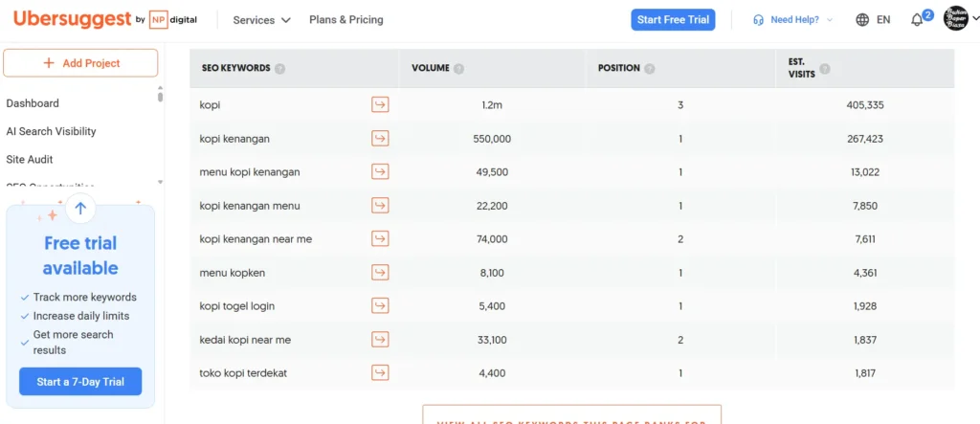Click the Start Free Trial button
This screenshot has width=980, height=424.
point(673,19)
